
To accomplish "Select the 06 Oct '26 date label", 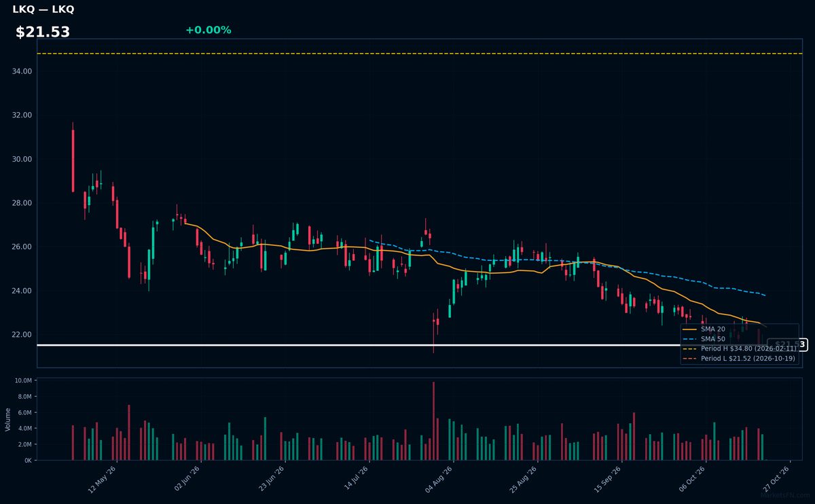I will click(692, 478).
